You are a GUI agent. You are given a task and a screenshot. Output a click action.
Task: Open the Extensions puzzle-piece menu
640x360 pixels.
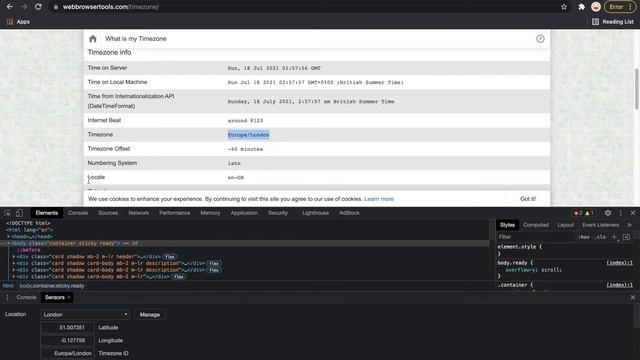click(x=582, y=7)
